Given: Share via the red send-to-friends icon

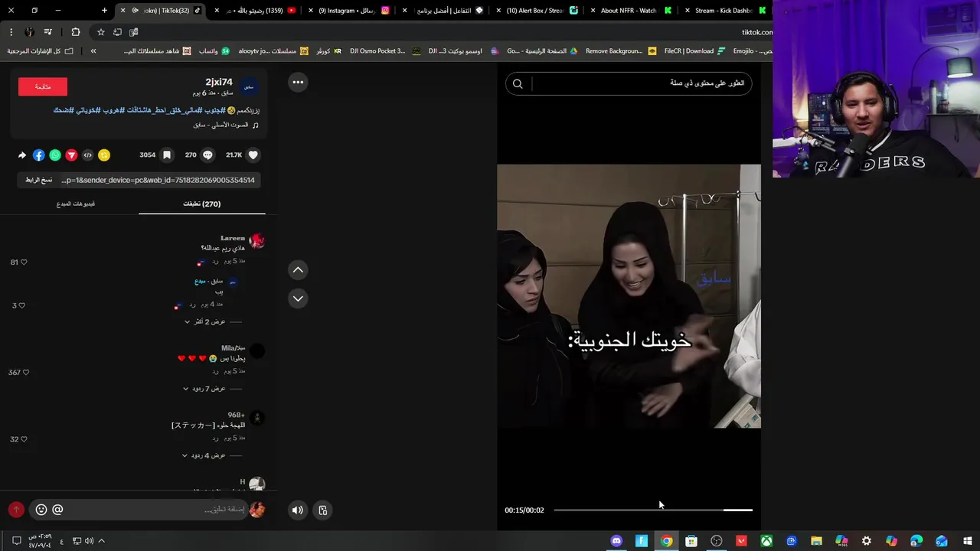Looking at the screenshot, I should (x=71, y=155).
